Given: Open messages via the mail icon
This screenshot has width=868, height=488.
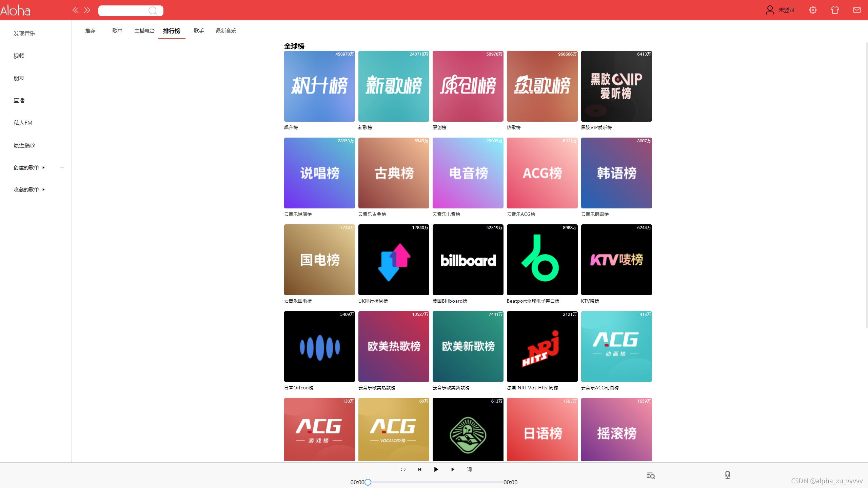Looking at the screenshot, I should pos(857,10).
